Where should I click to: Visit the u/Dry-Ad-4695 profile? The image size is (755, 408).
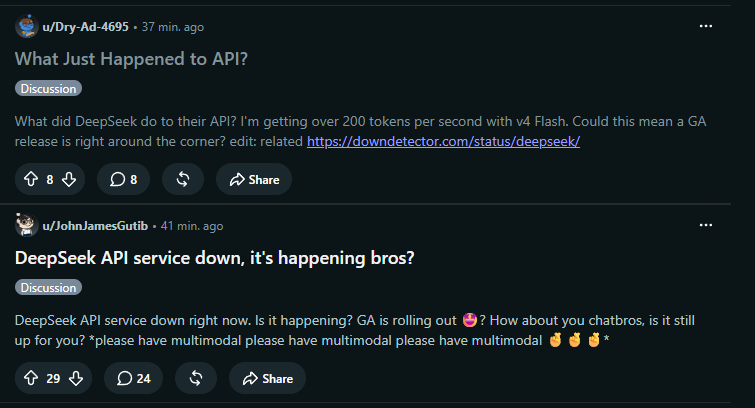click(86, 27)
